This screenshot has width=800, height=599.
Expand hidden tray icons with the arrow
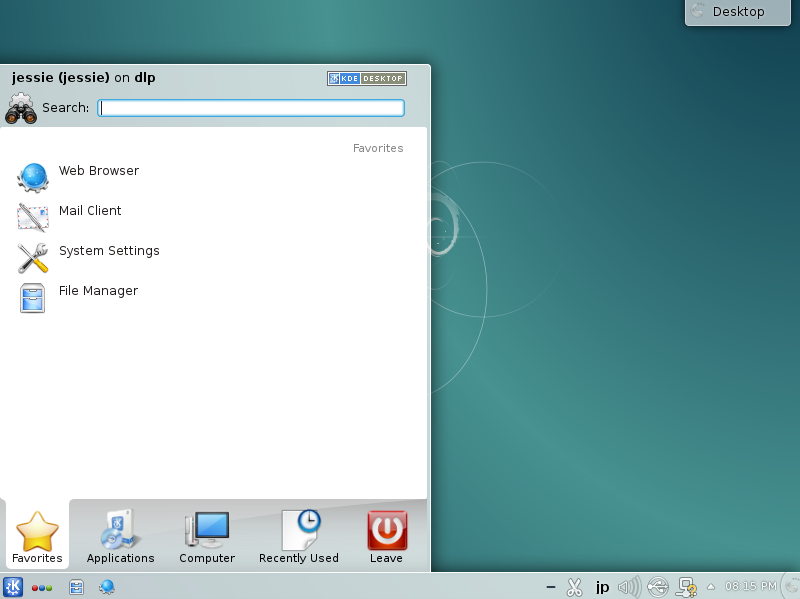coord(710,587)
